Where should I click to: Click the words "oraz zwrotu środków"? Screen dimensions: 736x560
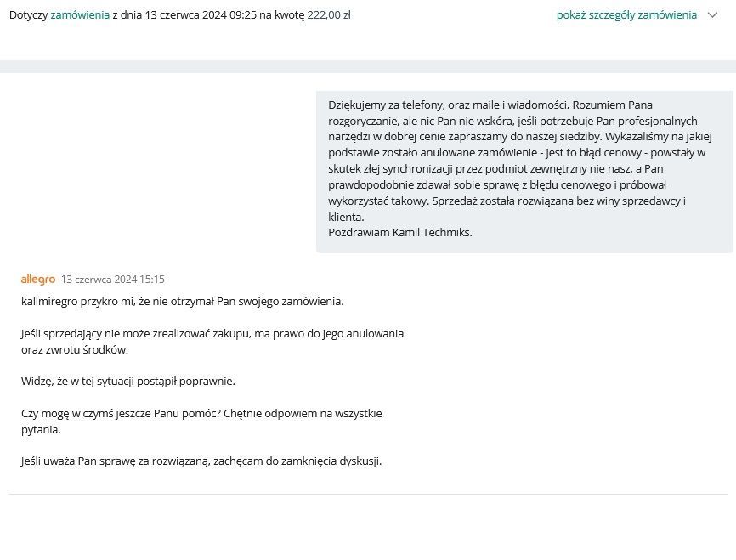pyautogui.click(x=75, y=349)
